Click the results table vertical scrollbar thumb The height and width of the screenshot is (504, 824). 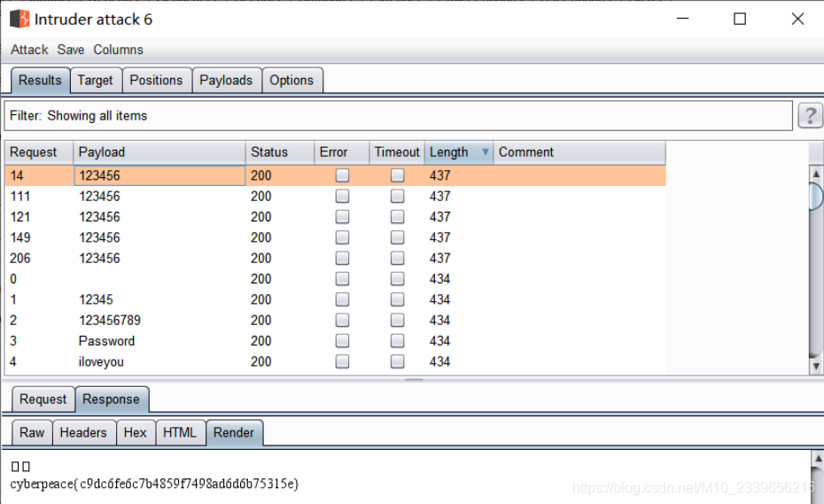(816, 196)
